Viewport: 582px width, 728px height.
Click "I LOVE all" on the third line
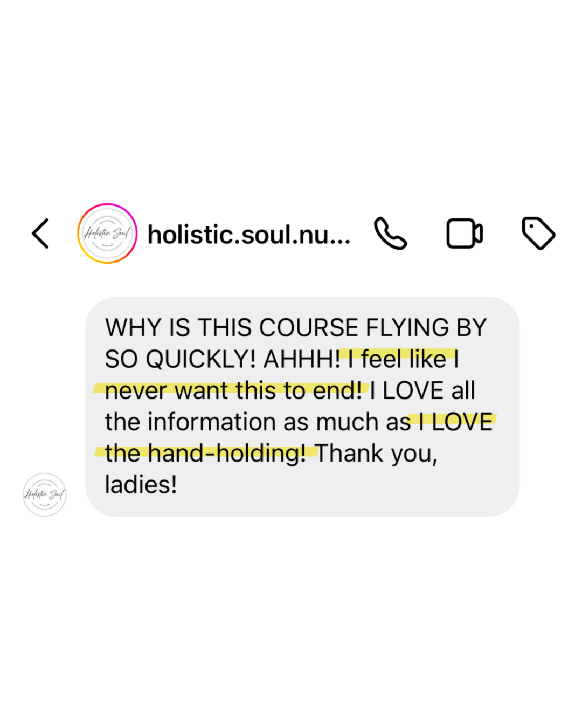(422, 390)
